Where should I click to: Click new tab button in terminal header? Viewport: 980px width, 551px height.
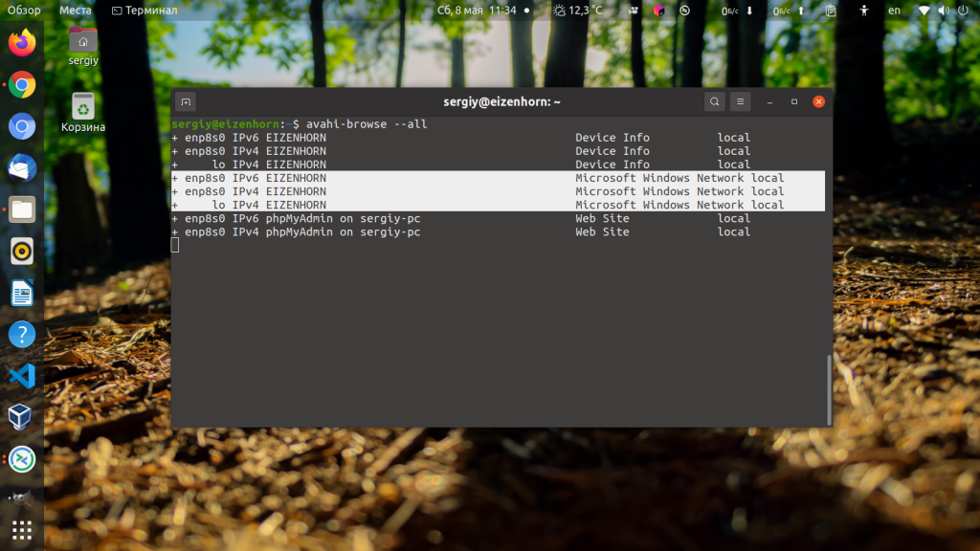click(186, 101)
